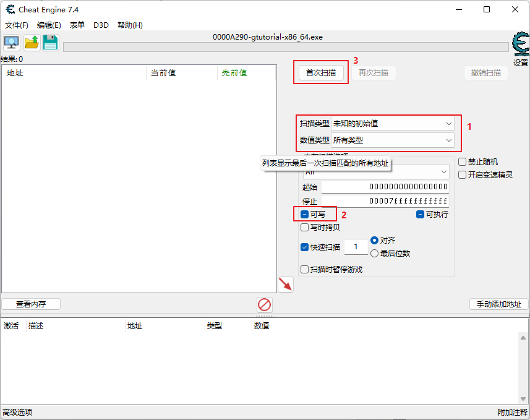
Task: Enable the 禁止随机 checkbox
Action: (463, 162)
